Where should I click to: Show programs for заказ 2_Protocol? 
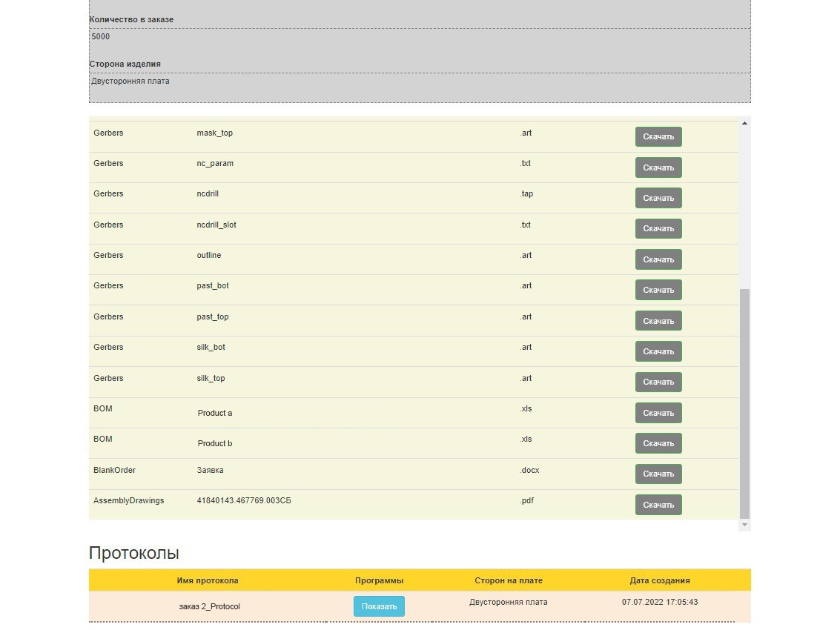379,606
